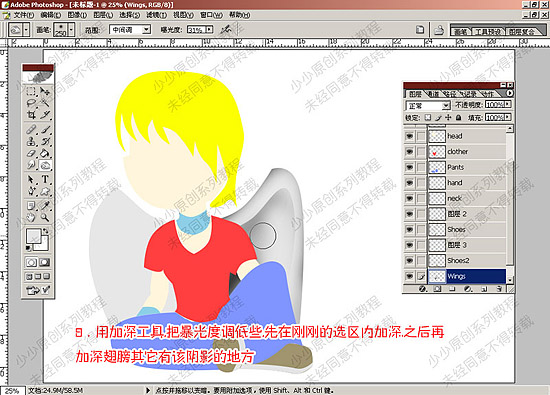Select the Rectangular Marquee tool
Screen dimensions: 550x395
coord(31,91)
